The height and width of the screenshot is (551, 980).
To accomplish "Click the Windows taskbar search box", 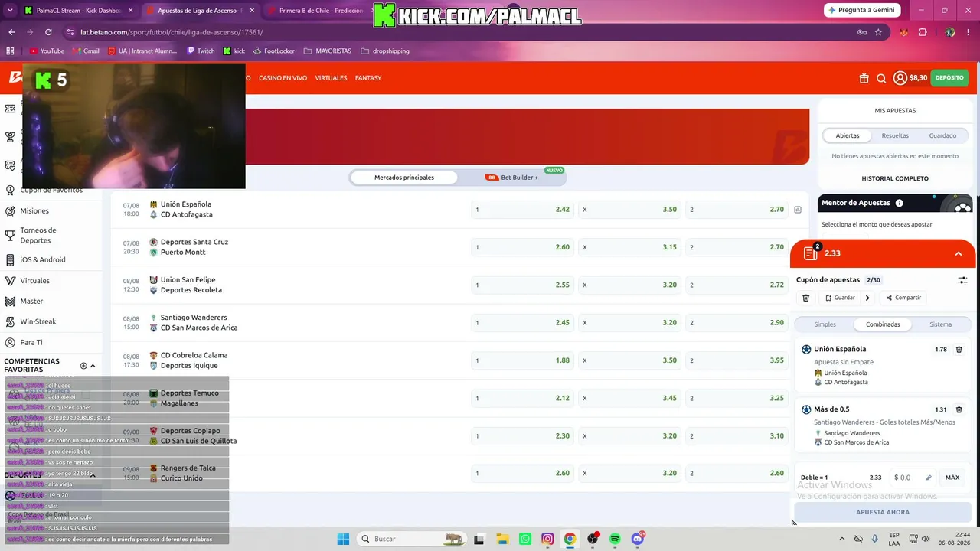I will point(412,539).
